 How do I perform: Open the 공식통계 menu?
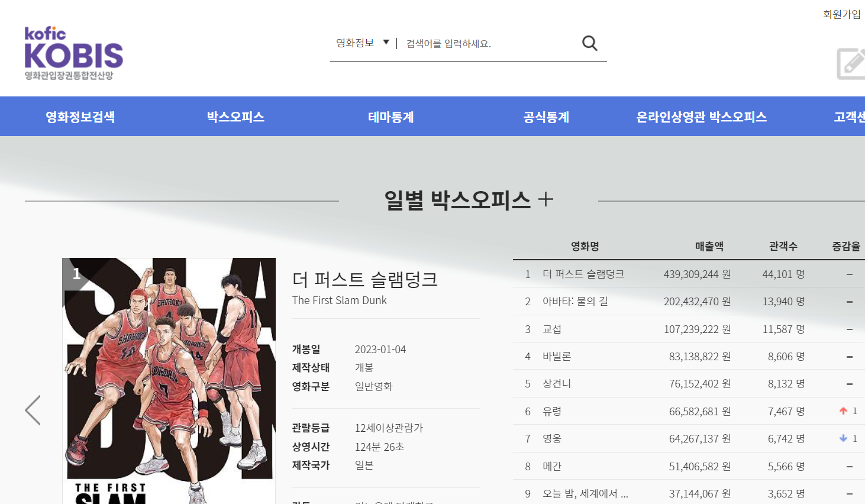[546, 117]
